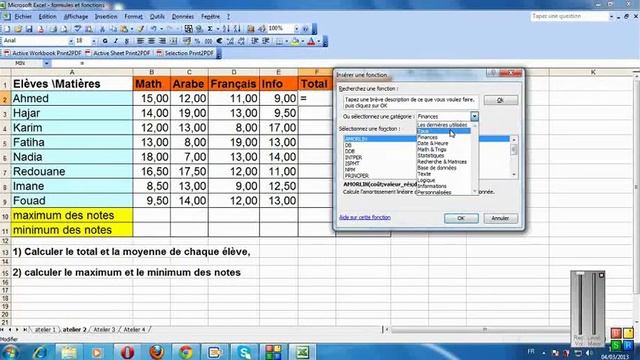This screenshot has width=640, height=360.
Task: Click the Help question mark toolbar icon
Action: click(x=305, y=29)
